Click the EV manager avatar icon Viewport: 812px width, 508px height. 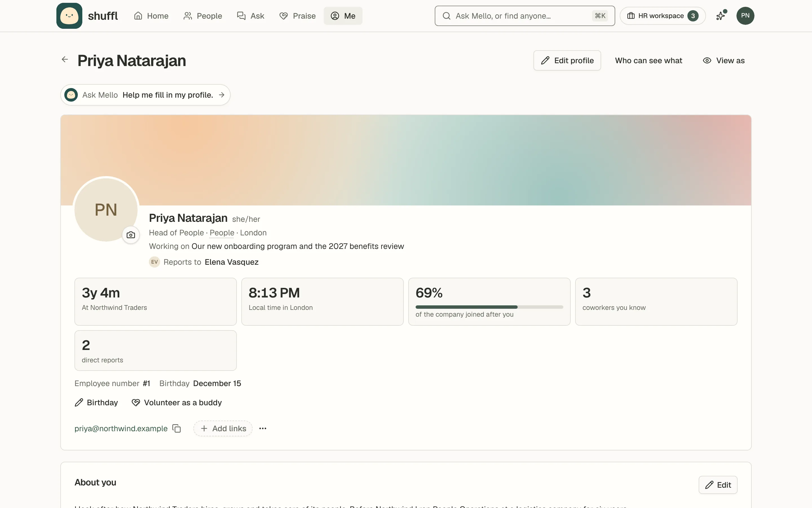(x=154, y=262)
